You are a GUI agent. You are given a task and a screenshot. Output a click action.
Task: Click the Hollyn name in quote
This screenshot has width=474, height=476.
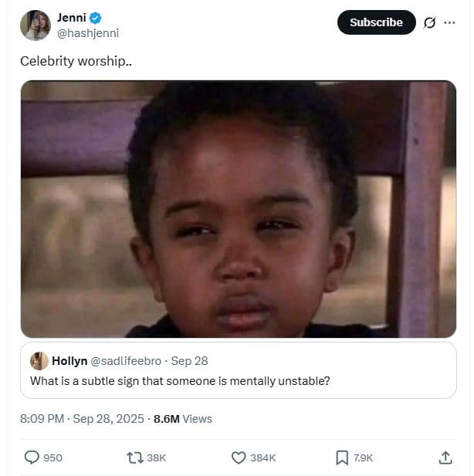(69, 361)
